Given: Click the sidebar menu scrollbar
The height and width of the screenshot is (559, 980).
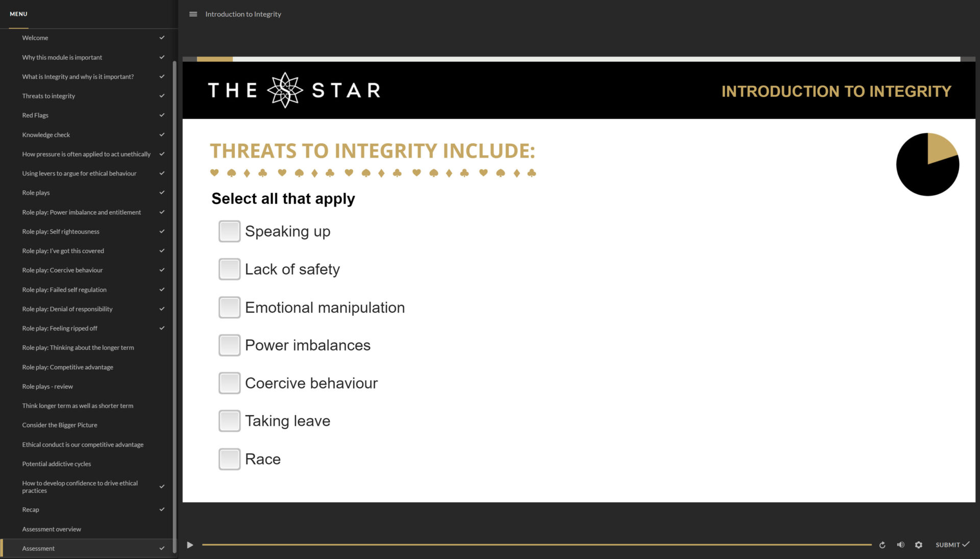Looking at the screenshot, I should [x=175, y=306].
